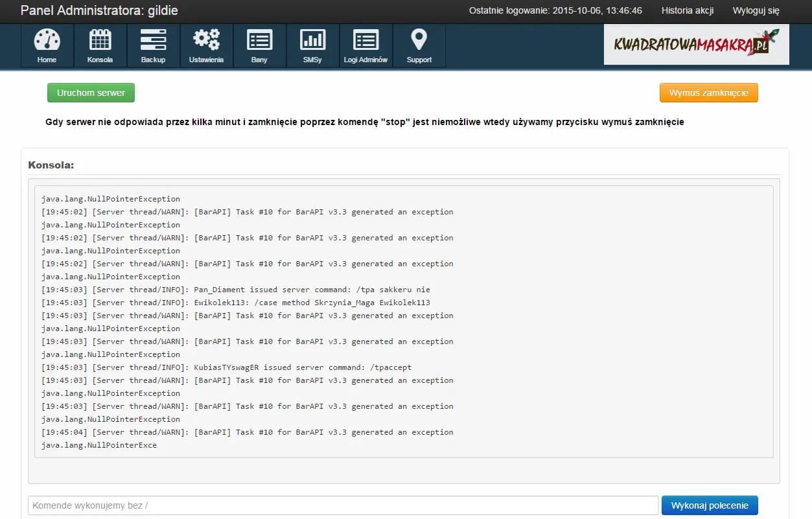The image size is (812, 519).
Task: Click the Ewikolek113 /case method log line
Action: pos(236,303)
